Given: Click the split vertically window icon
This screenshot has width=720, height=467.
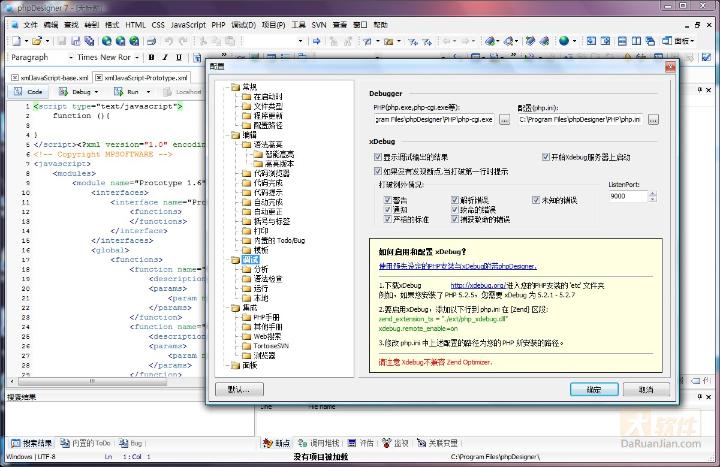Looking at the screenshot, I should [636, 41].
